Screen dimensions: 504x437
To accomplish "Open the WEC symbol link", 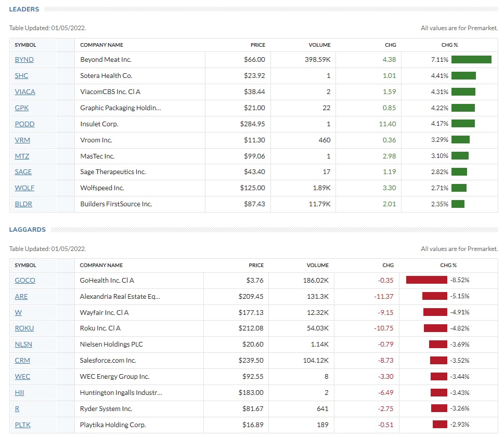I will coord(22,376).
